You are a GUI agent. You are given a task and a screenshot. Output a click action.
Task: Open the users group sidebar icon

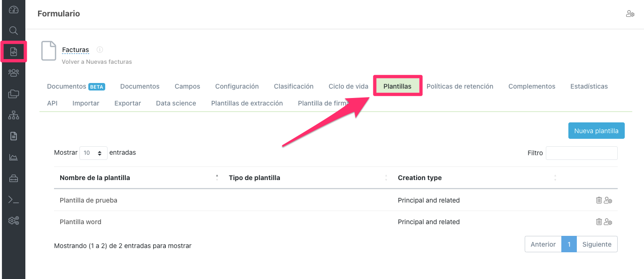(14, 73)
